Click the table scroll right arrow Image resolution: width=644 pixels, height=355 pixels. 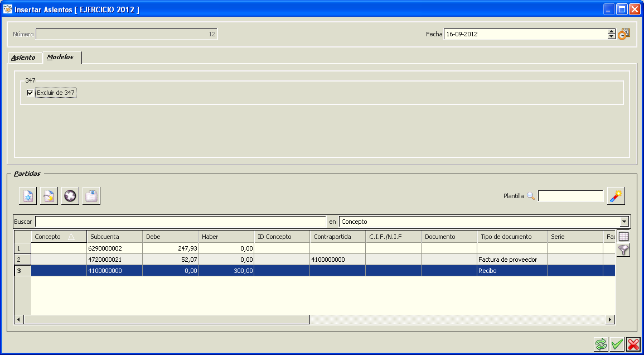point(611,320)
